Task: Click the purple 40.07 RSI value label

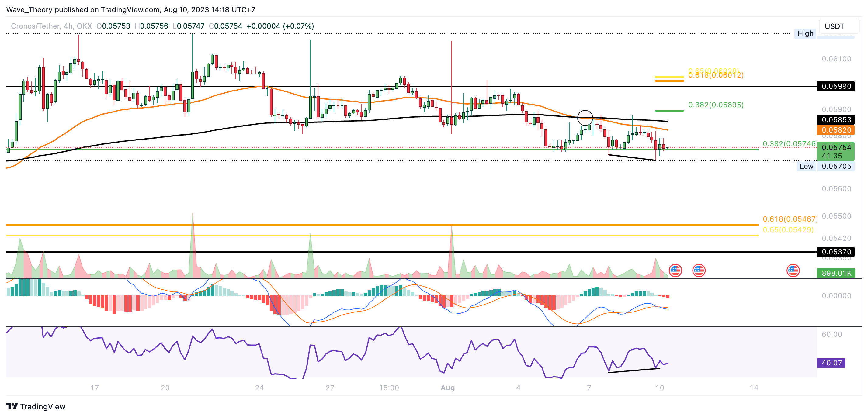Action: coord(831,363)
